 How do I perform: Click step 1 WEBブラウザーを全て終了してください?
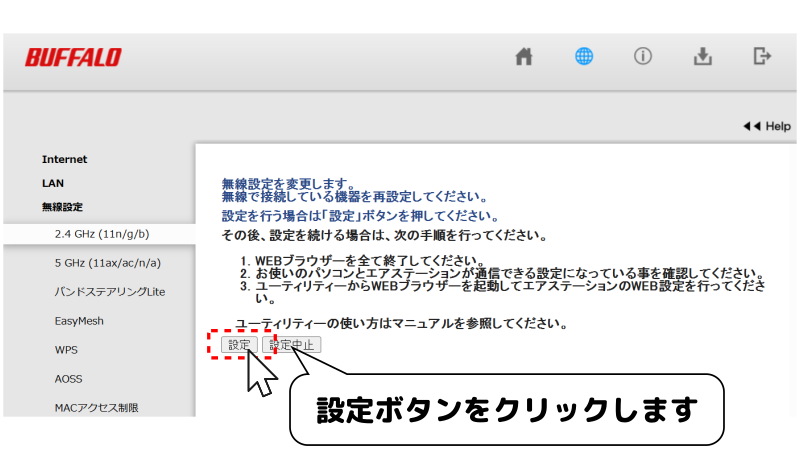pos(370,261)
